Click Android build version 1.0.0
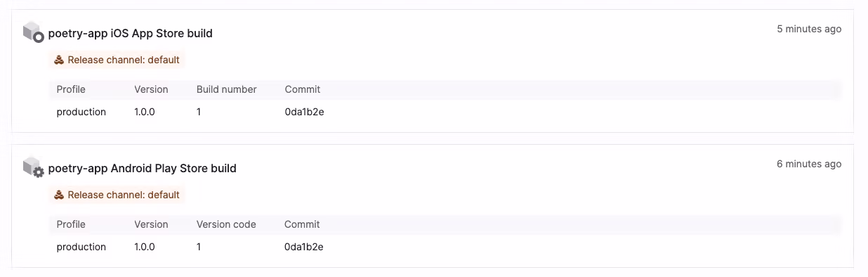 pos(145,247)
